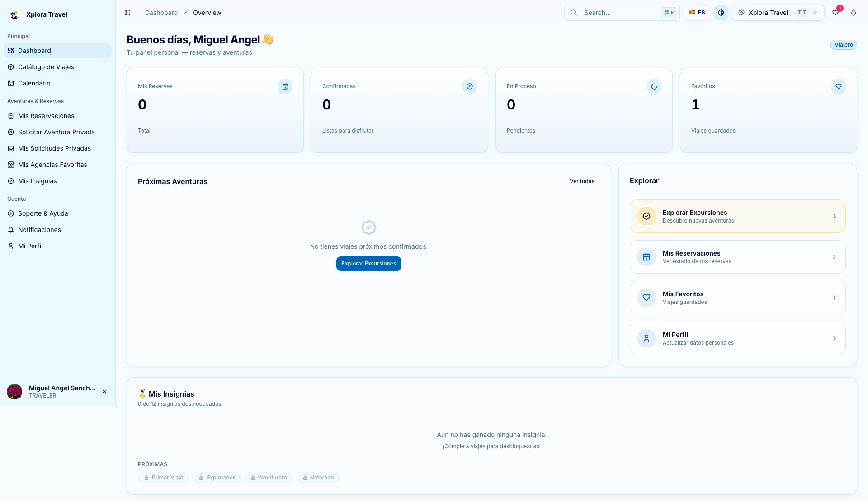Toggle the dark/light theme button
The image size is (868, 502).
pos(721,13)
